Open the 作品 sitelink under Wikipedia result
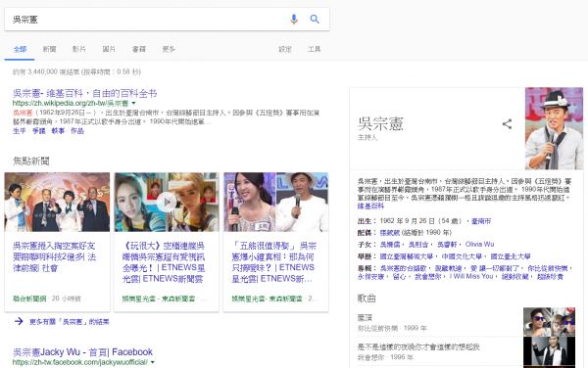The image size is (588, 368). point(77,130)
